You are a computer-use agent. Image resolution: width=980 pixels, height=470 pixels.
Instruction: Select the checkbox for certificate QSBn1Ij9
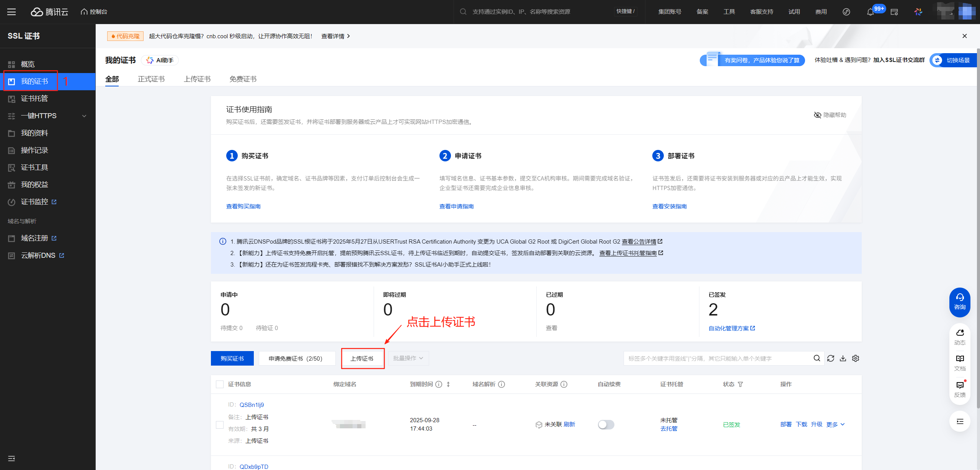click(x=220, y=424)
